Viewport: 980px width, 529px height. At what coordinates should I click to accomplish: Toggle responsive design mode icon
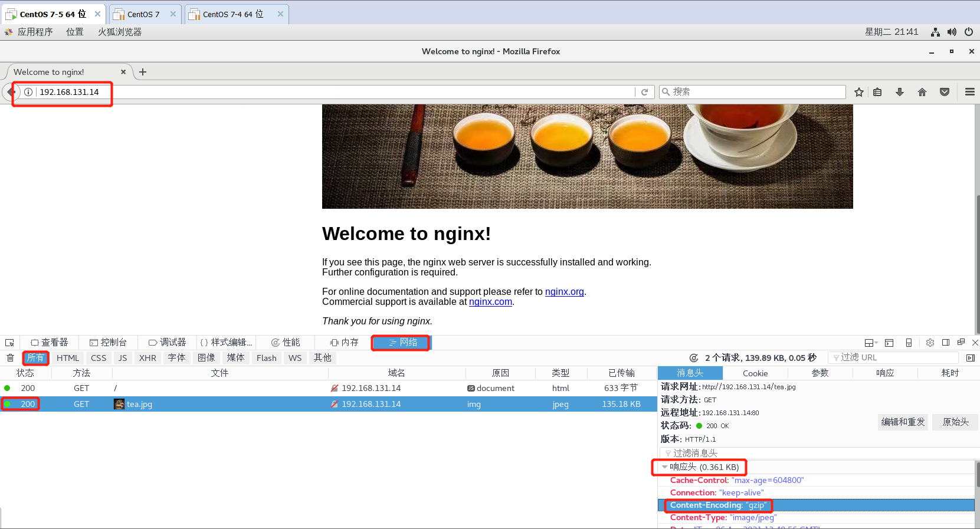pyautogui.click(x=909, y=343)
